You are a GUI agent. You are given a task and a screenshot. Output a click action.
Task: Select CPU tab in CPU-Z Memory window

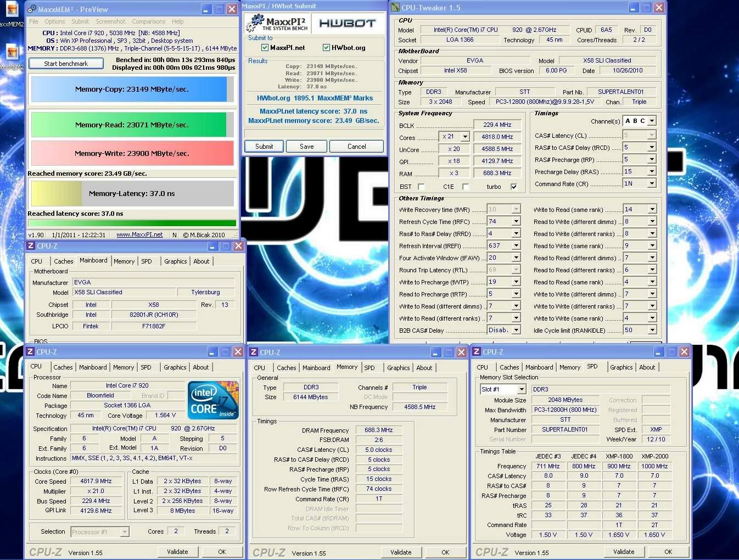point(260,368)
